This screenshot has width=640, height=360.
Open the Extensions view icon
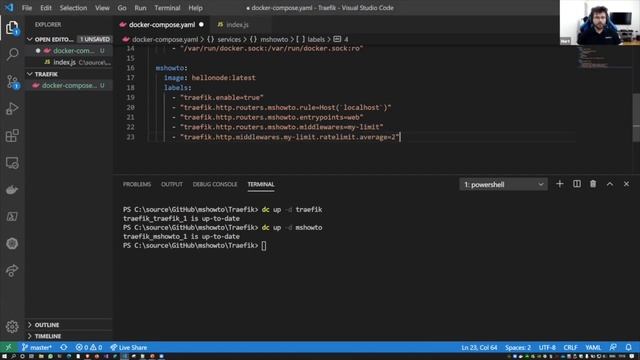pos(12,136)
